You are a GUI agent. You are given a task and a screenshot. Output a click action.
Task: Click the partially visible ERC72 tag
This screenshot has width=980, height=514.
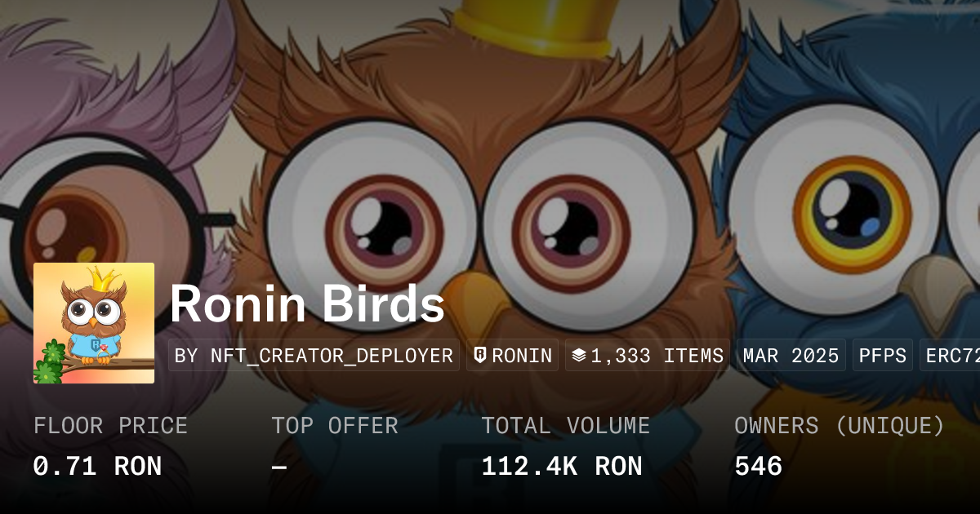(x=951, y=356)
